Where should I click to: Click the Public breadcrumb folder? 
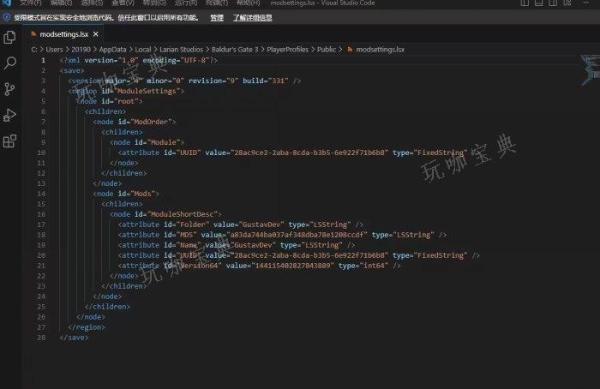(x=326, y=50)
